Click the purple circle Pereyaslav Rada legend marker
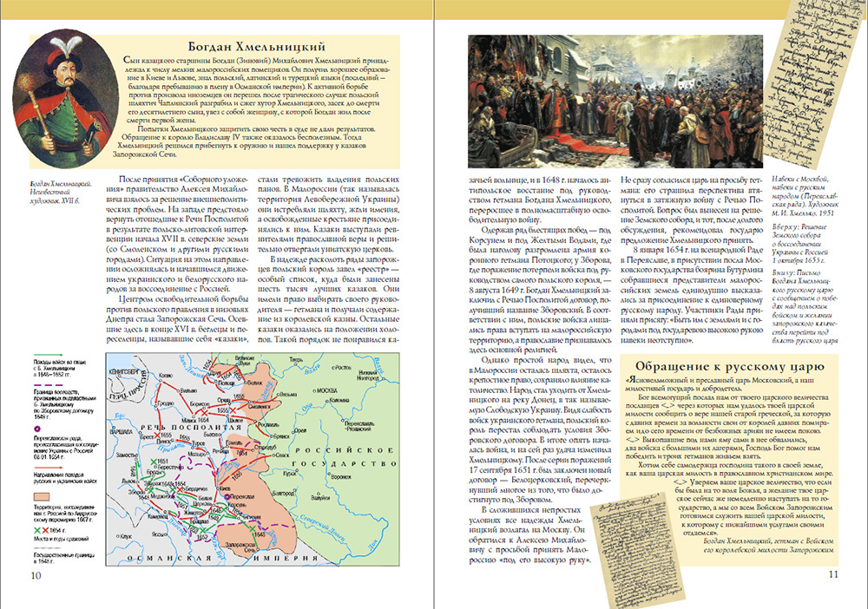The width and height of the screenshot is (868, 609). [x=37, y=429]
